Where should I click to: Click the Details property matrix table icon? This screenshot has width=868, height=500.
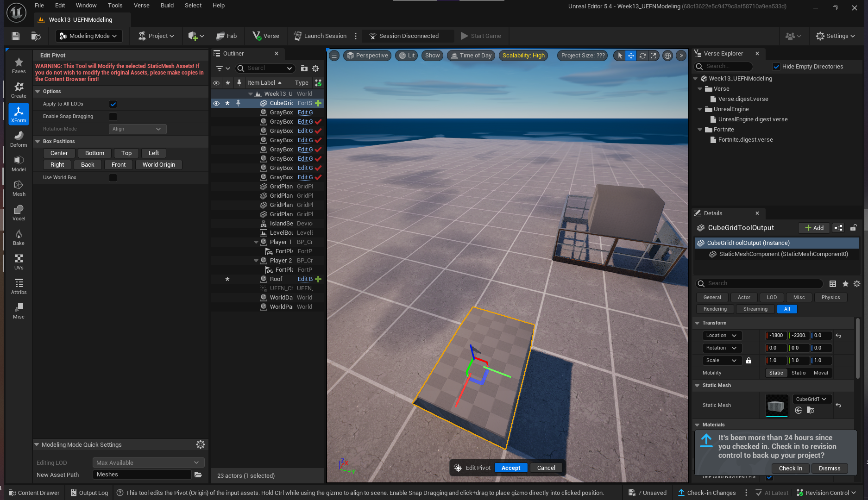point(833,284)
